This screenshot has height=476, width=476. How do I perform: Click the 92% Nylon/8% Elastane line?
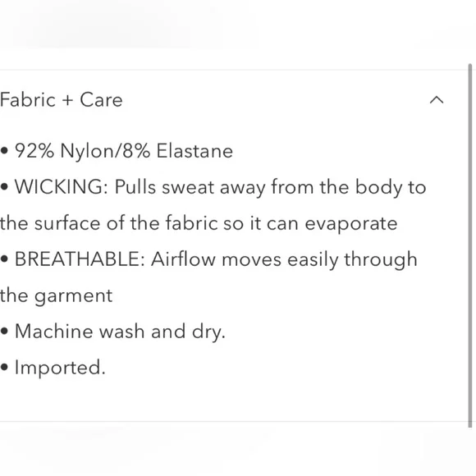(124, 151)
